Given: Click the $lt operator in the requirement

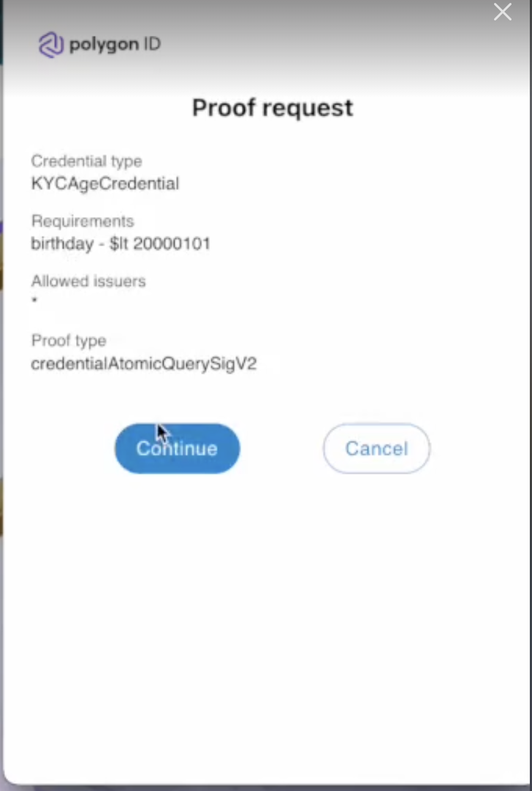Looking at the screenshot, I should [x=118, y=243].
